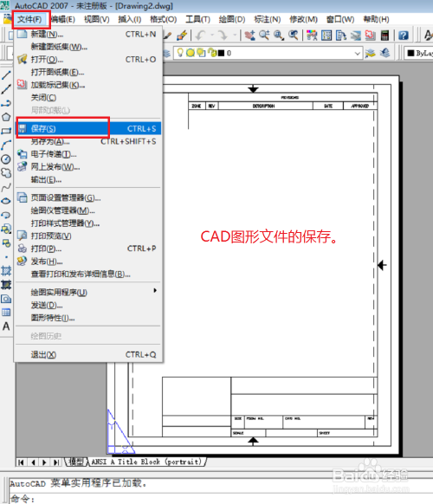Open the 工具(T) menu

coord(198,19)
